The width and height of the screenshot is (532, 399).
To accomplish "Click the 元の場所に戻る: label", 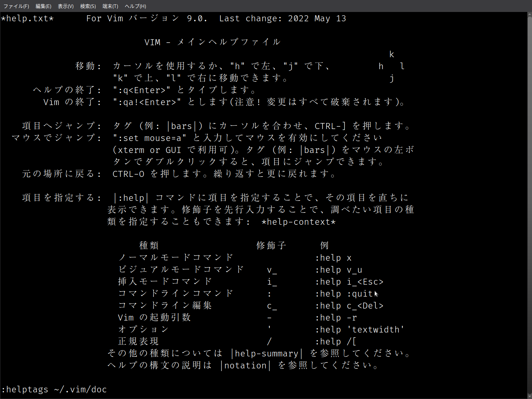I will [62, 174].
